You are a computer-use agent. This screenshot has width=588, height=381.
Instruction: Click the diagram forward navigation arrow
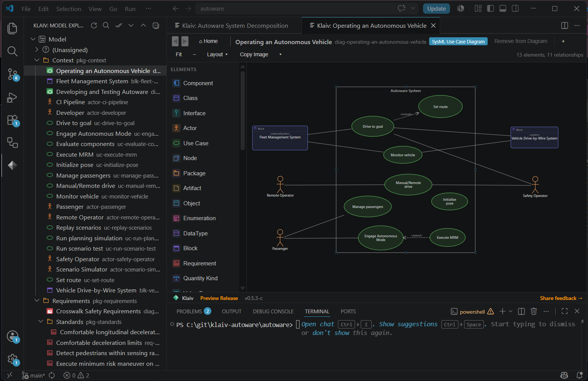[185, 41]
